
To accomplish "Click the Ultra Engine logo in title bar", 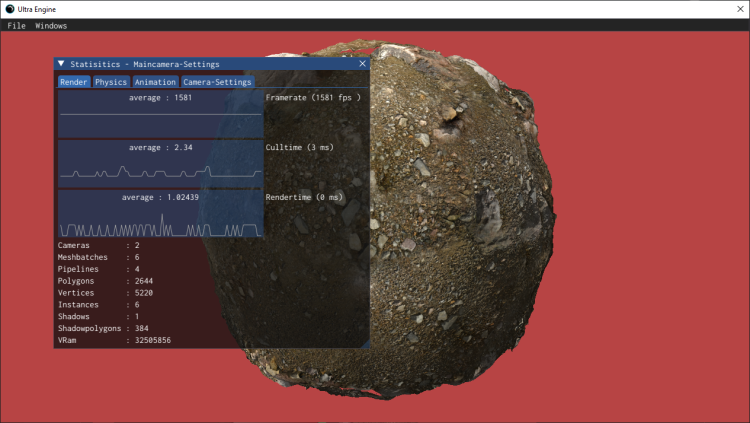I will (9, 8).
